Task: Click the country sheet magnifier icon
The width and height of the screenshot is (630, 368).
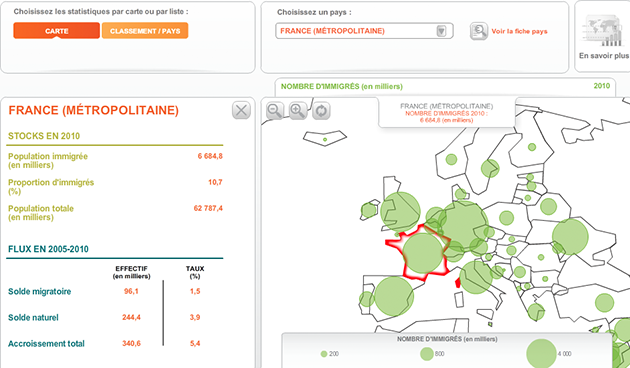Action: pyautogui.click(x=479, y=31)
